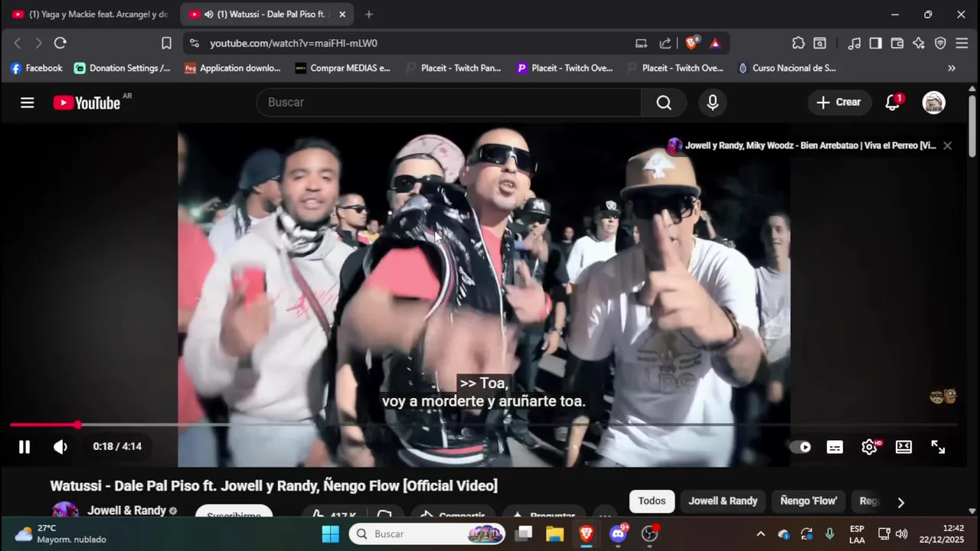The image size is (980, 551).
Task: Open the YouTube notifications bell
Action: click(x=893, y=103)
